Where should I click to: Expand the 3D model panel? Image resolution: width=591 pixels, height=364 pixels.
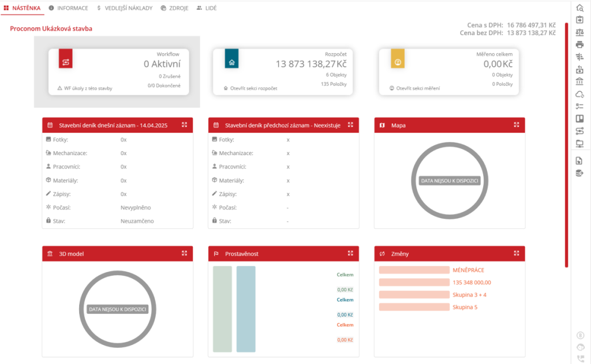point(184,253)
